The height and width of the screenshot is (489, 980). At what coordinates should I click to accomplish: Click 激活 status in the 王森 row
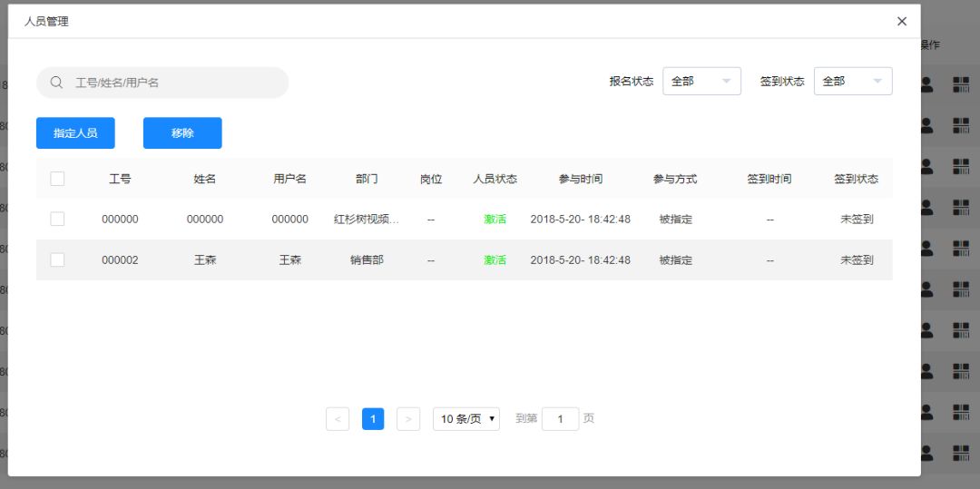tap(495, 259)
